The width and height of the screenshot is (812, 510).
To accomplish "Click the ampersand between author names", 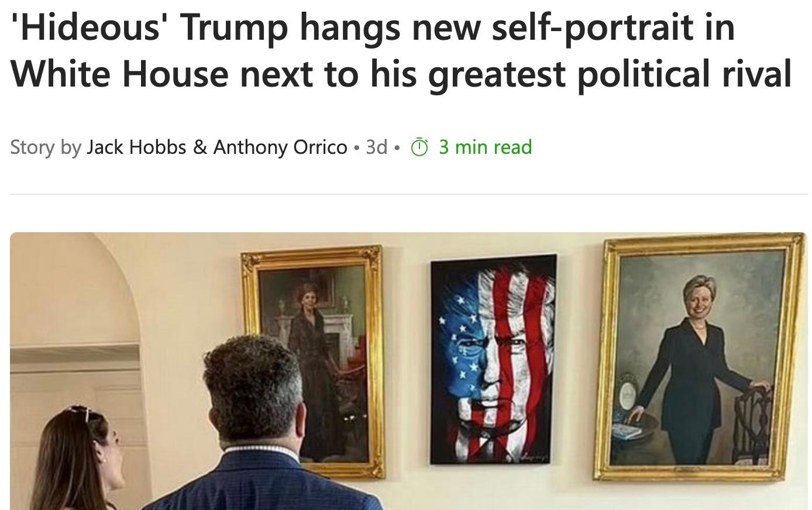I will coord(199,147).
